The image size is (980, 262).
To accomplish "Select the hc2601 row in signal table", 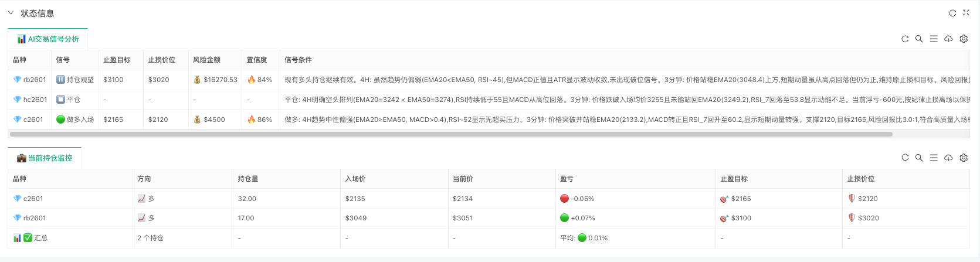I will pos(35,100).
